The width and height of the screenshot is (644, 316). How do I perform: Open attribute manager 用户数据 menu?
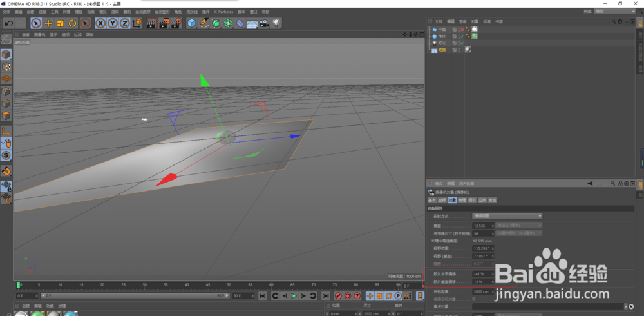tap(466, 184)
